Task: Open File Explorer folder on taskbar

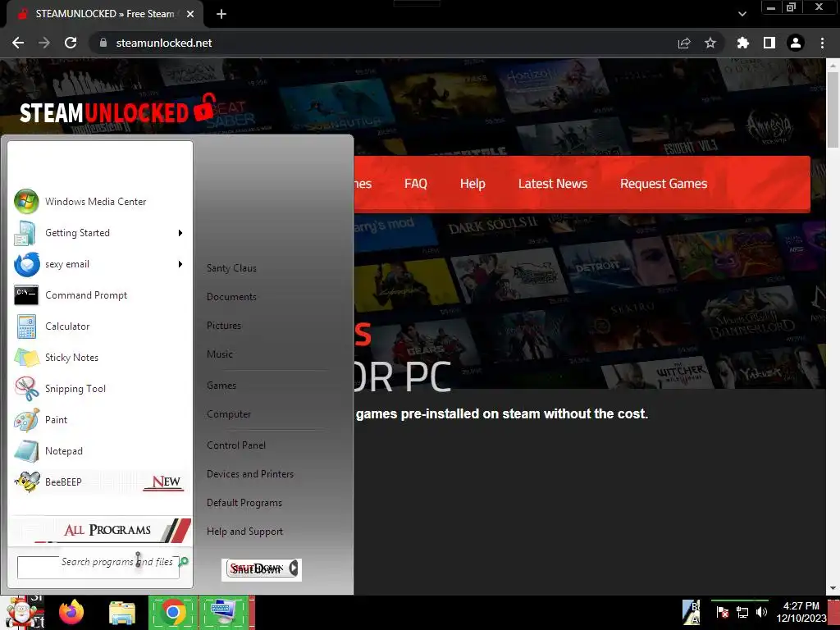Action: click(122, 613)
